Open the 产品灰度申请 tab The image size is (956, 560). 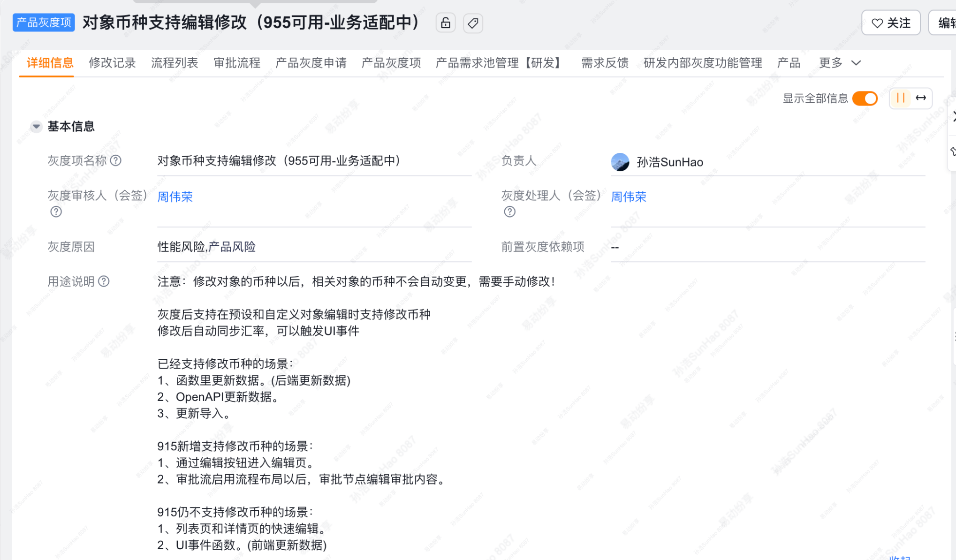[311, 63]
